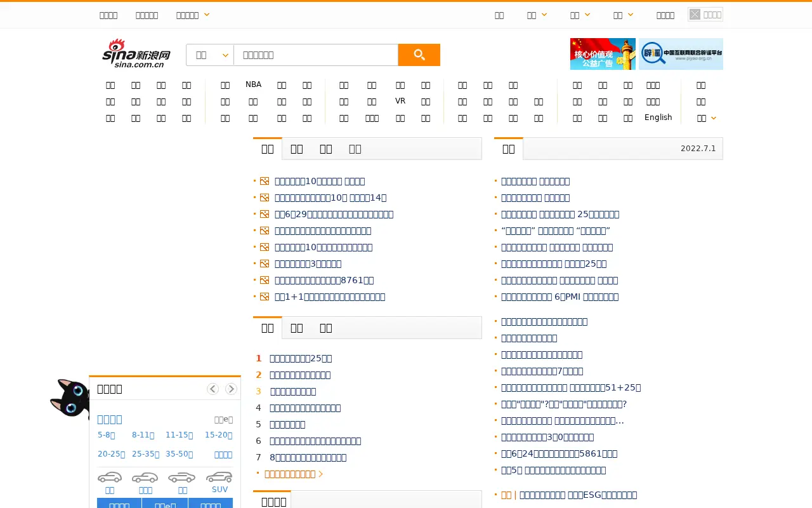Screen dimensions: 812x508
Task: Open the headline mentioning ESG
Action: point(578,495)
